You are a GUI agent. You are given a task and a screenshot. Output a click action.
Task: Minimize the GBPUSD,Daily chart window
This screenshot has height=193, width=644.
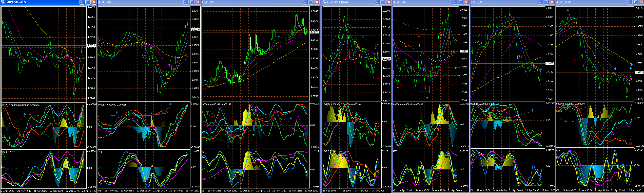(377, 2)
